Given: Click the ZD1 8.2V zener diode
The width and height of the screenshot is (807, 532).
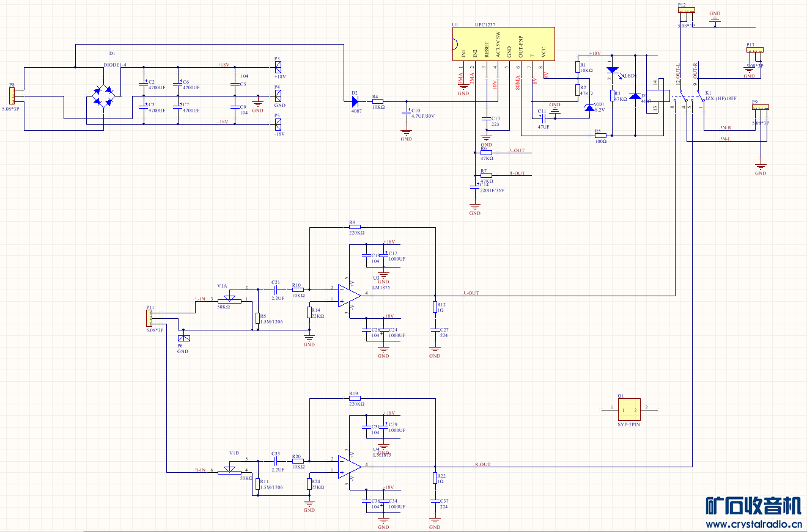Looking at the screenshot, I should pyautogui.click(x=589, y=107).
